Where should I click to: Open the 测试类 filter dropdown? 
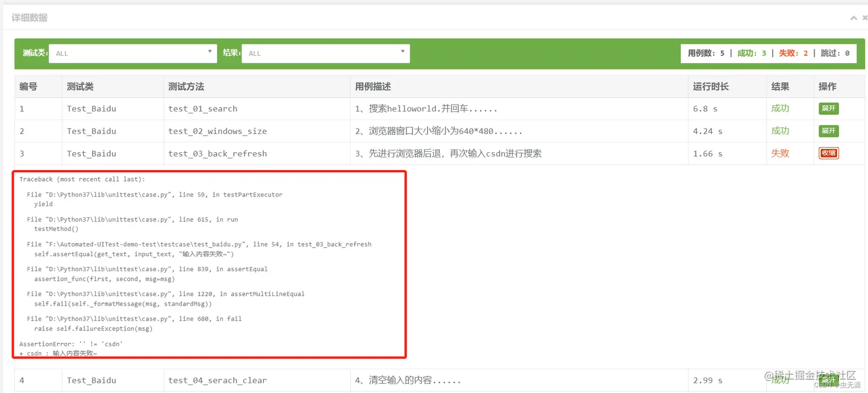point(133,53)
